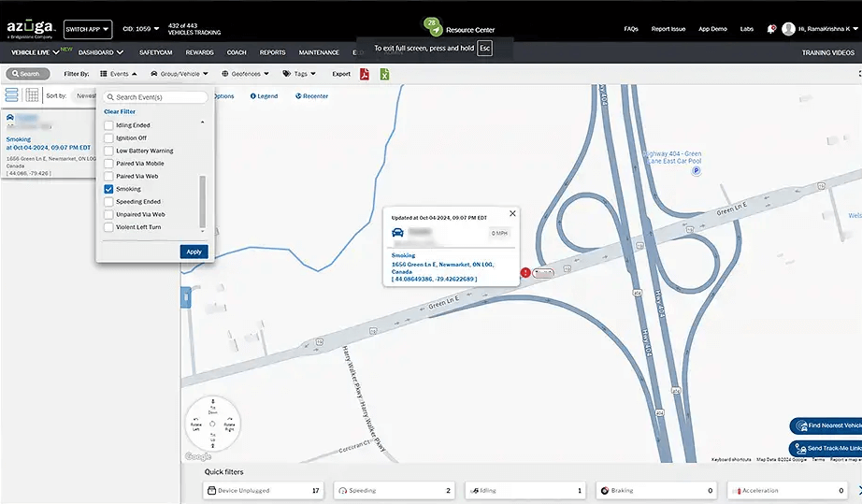Image resolution: width=862 pixels, height=504 pixels.
Task: Check the Low Battery Warning checkbox
Action: pos(108,151)
